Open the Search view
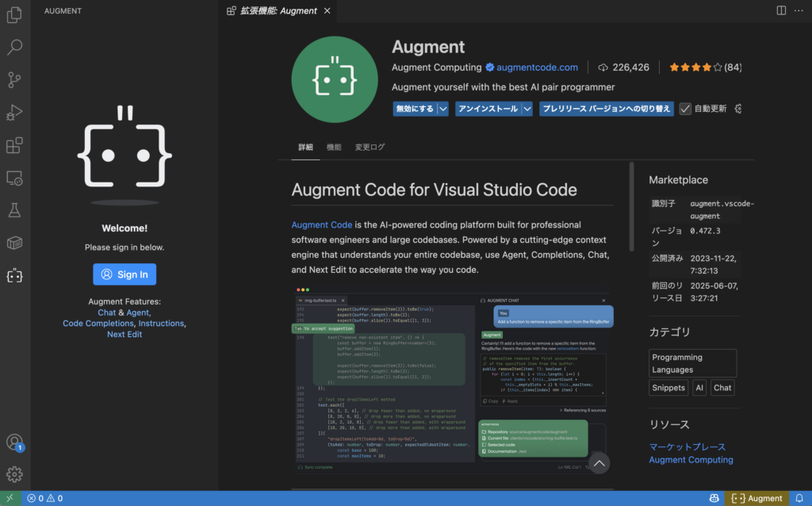 [15, 48]
